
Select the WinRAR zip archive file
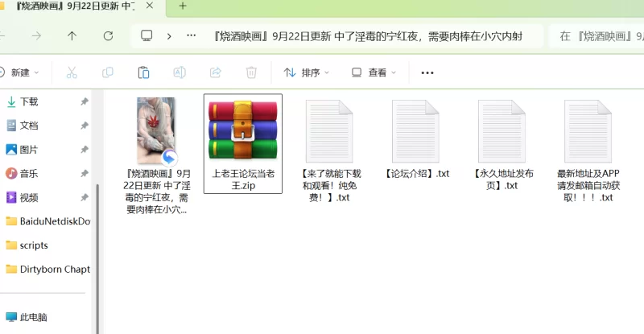coord(242,143)
